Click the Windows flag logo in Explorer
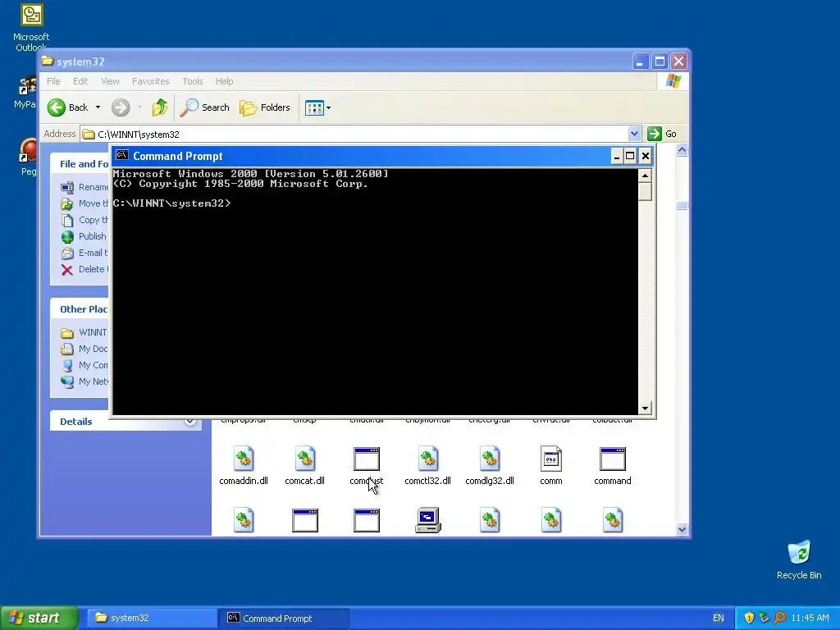This screenshot has width=840, height=630. coord(673,81)
